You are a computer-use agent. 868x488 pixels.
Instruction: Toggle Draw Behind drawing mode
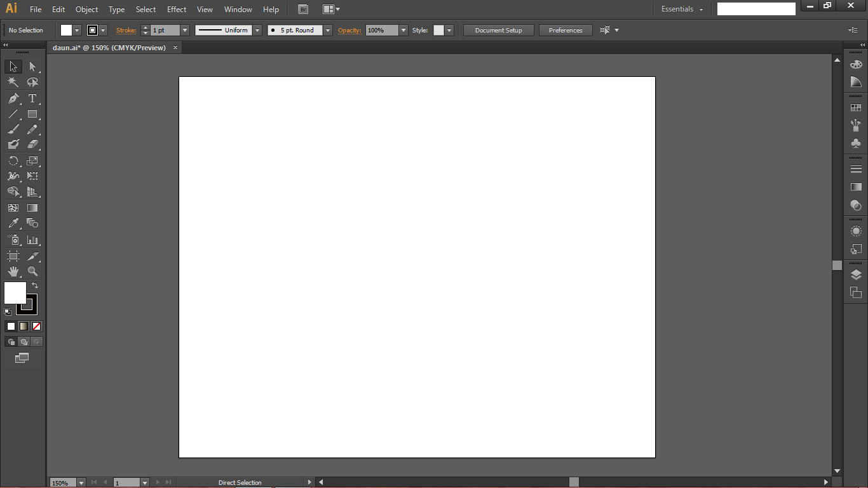(24, 341)
